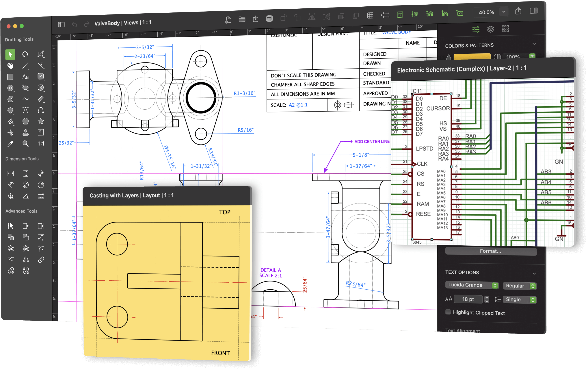Open the swatches grid panel tab
588x374 pixels.
point(505,29)
